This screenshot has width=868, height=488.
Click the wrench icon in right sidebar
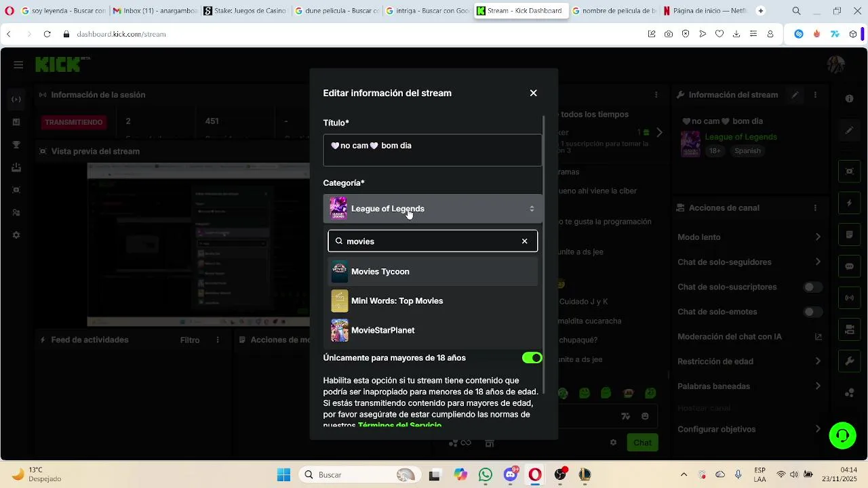click(849, 361)
